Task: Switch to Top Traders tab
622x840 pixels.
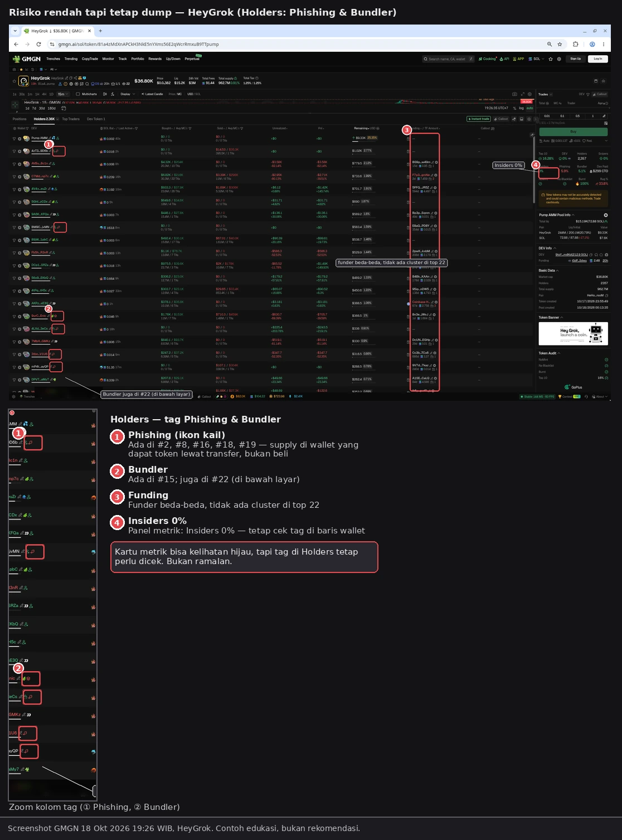Action: (71, 119)
